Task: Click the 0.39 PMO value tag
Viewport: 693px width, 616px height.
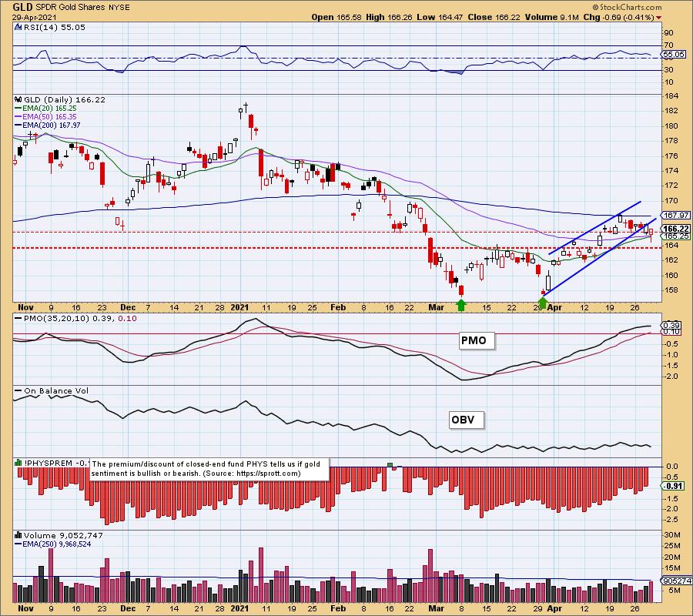Action: point(672,325)
